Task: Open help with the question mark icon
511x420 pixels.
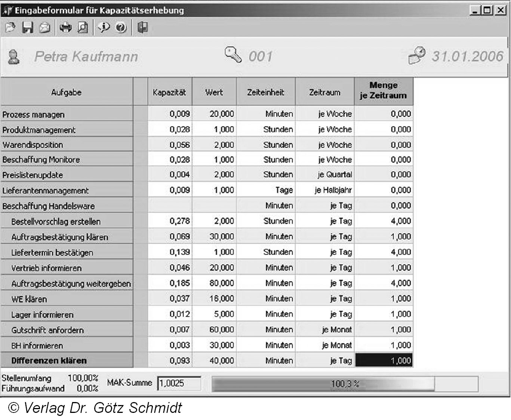Action: click(x=121, y=27)
